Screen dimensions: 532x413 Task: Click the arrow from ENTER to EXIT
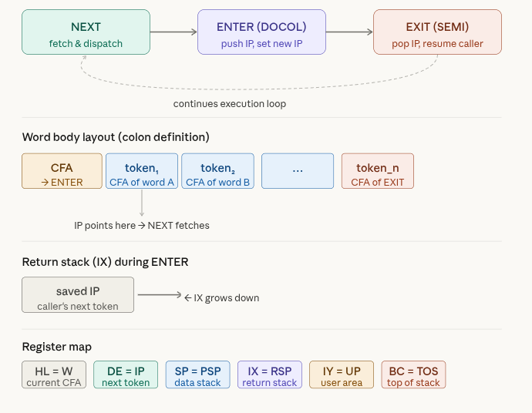click(349, 32)
